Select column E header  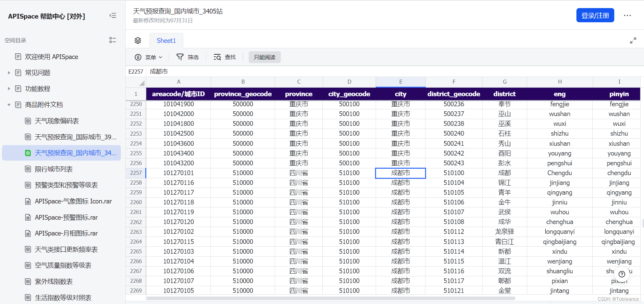(401, 82)
